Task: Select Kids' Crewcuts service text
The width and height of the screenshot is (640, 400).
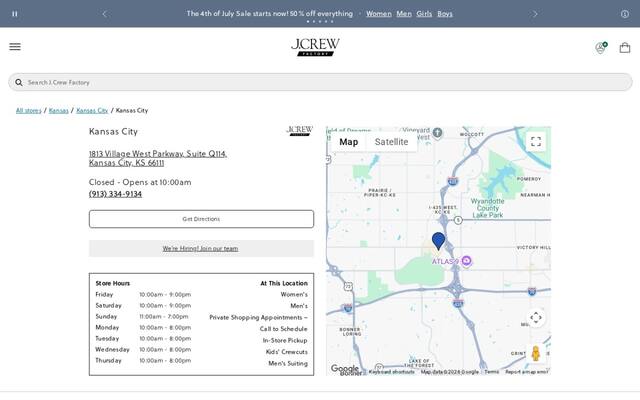Action: pos(287,352)
